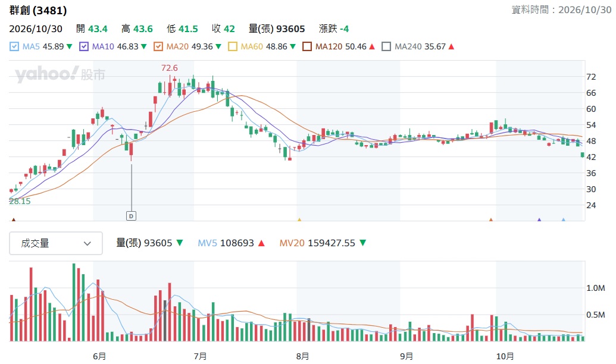Click the 7月 date axis label
Screen dimensions: 616x364
tap(201, 356)
